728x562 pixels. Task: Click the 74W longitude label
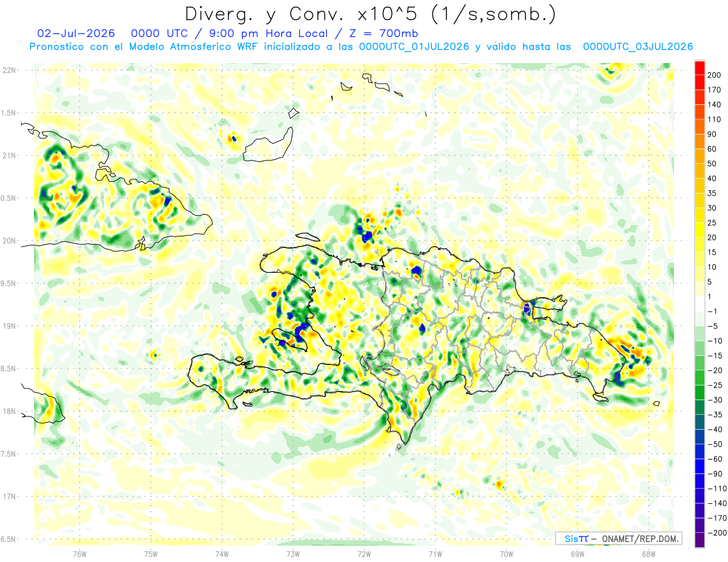(x=222, y=554)
